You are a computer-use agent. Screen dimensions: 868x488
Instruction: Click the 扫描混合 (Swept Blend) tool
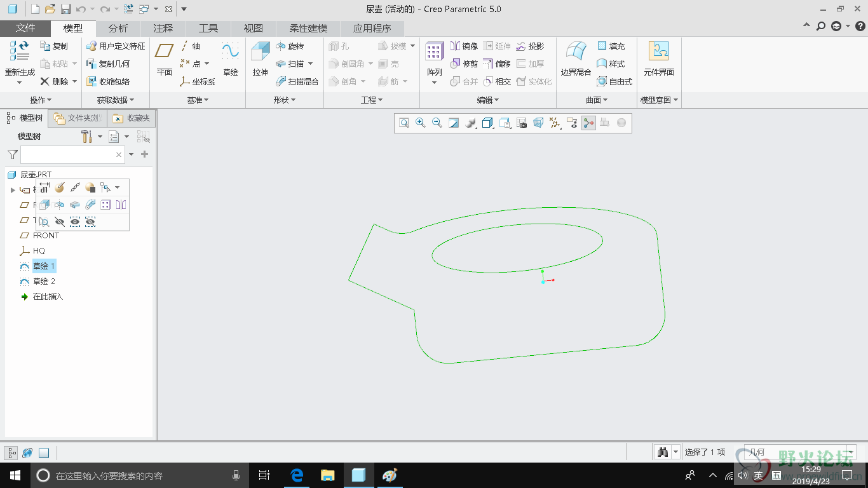297,82
